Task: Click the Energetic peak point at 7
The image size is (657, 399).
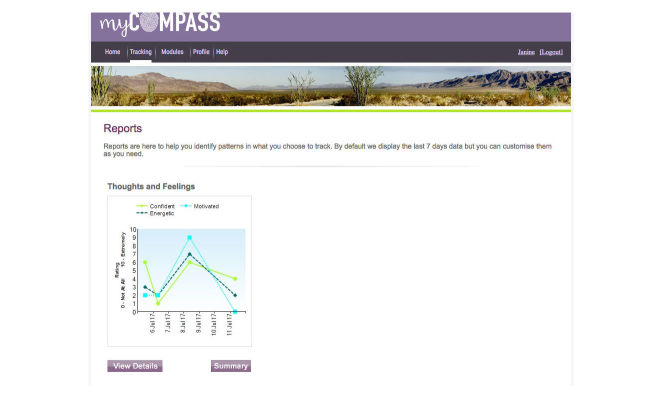Action: click(x=189, y=254)
